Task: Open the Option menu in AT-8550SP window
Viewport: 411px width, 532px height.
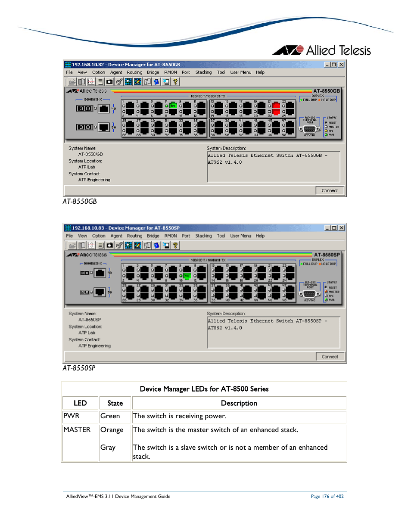Action: 99,236
